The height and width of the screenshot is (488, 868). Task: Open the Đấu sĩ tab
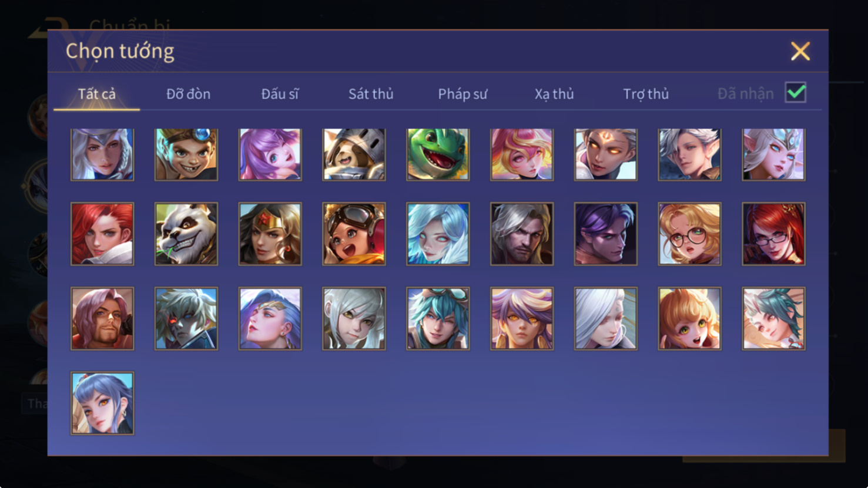pos(280,94)
